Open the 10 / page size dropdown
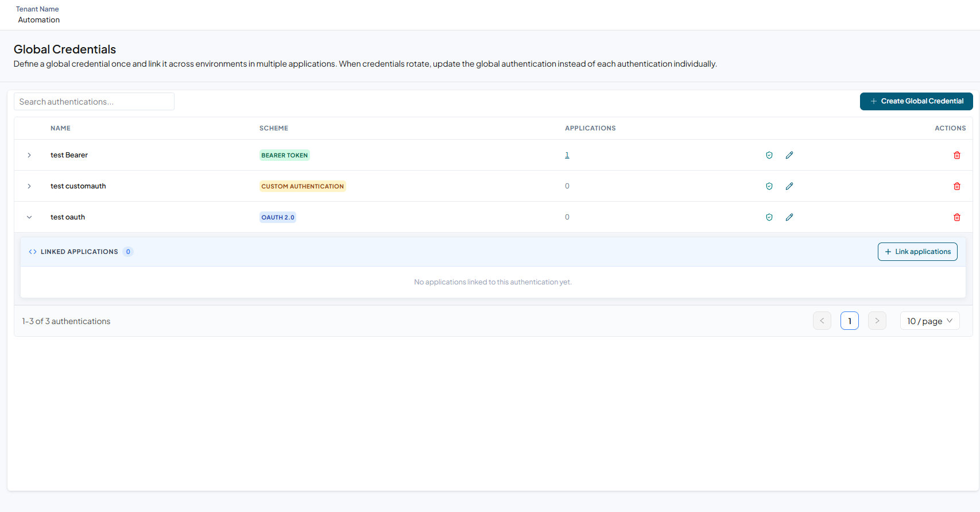 pyautogui.click(x=929, y=321)
